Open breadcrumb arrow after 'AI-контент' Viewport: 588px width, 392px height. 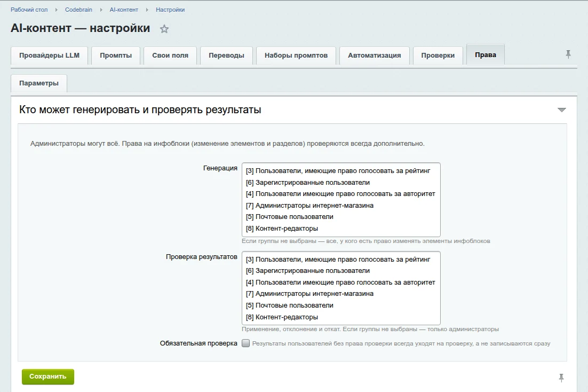tap(147, 10)
